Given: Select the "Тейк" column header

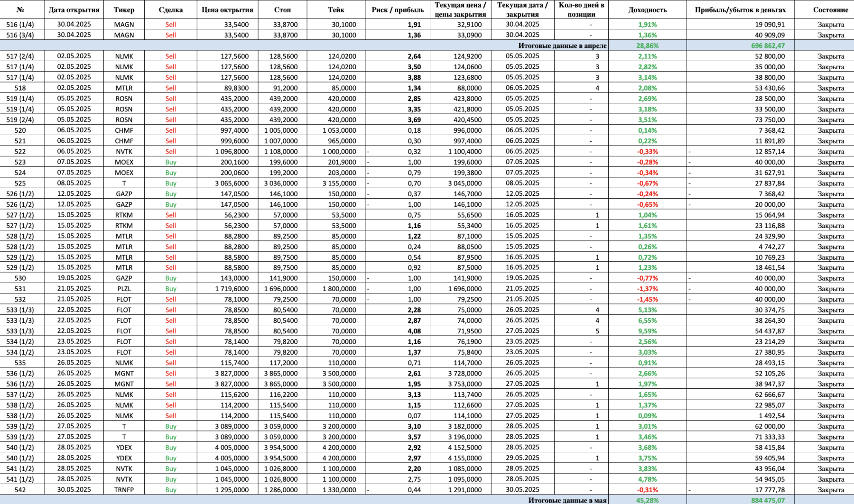Looking at the screenshot, I should pyautogui.click(x=336, y=9).
